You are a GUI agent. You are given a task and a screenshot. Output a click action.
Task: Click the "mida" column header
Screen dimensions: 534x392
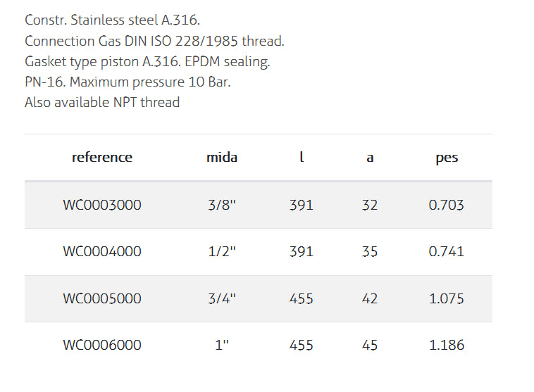tap(222, 158)
